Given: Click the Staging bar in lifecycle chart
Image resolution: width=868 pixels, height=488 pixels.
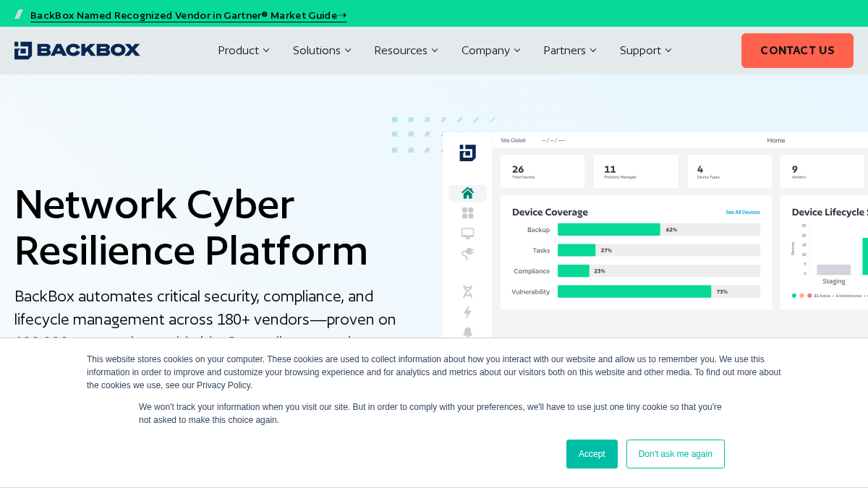Looking at the screenshot, I should [834, 270].
